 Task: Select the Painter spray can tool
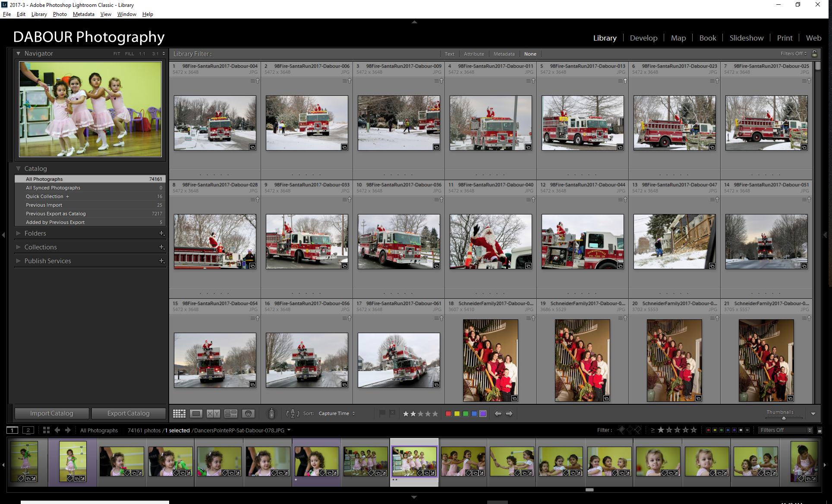click(x=271, y=413)
